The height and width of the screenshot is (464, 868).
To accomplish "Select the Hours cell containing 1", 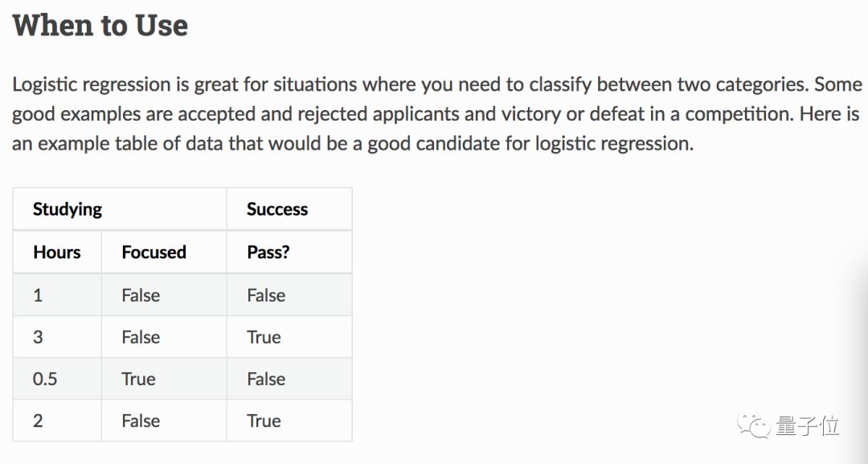I will pyautogui.click(x=38, y=295).
